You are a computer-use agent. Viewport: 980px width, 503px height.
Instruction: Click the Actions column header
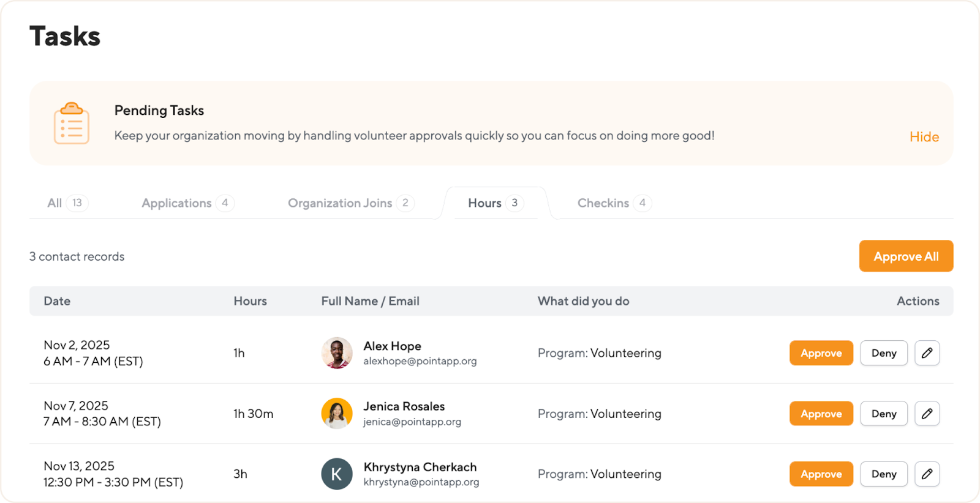coord(918,301)
